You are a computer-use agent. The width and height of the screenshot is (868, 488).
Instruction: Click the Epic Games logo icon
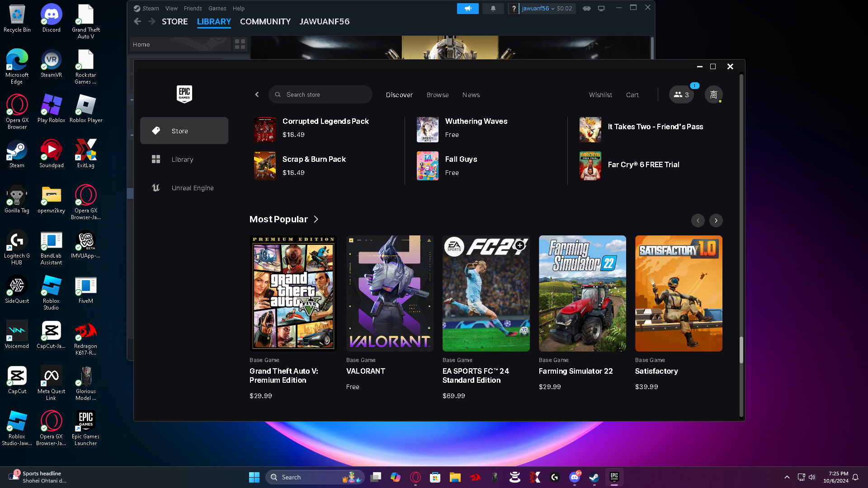184,94
